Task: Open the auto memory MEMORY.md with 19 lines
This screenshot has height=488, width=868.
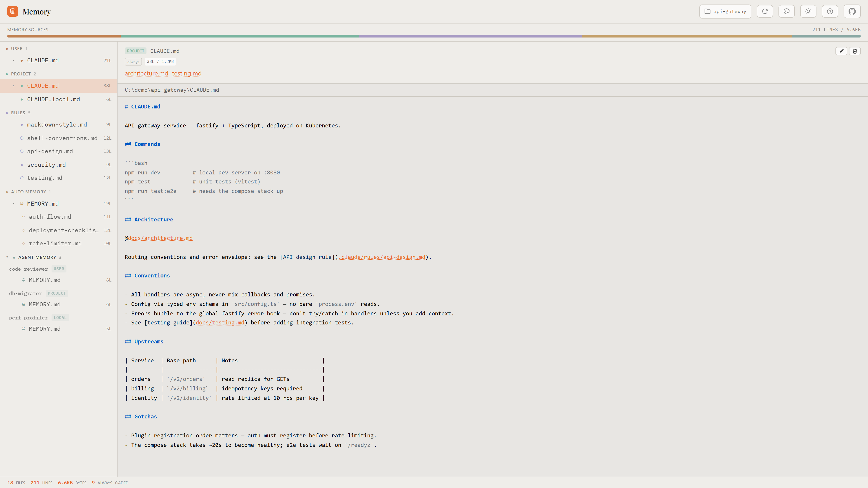Action: coord(59,204)
